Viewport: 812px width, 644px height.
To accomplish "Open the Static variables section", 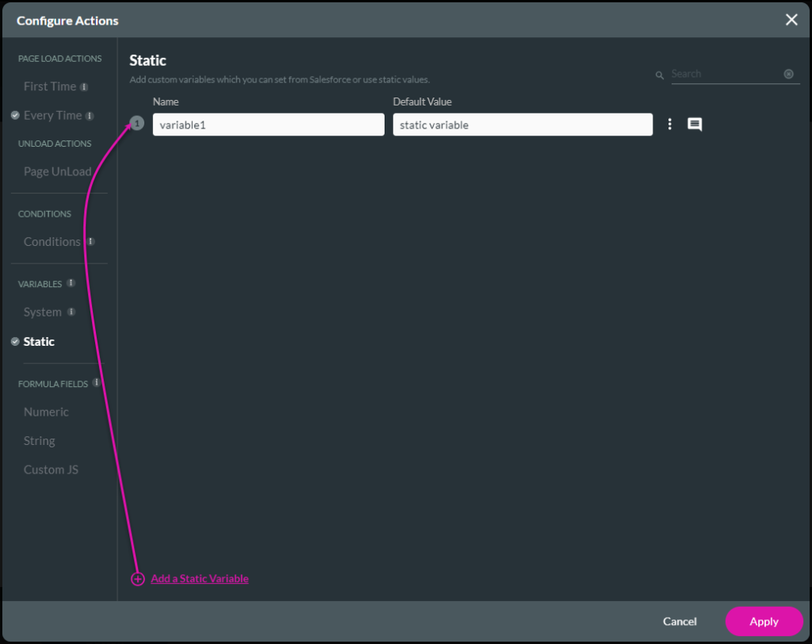I will click(39, 342).
